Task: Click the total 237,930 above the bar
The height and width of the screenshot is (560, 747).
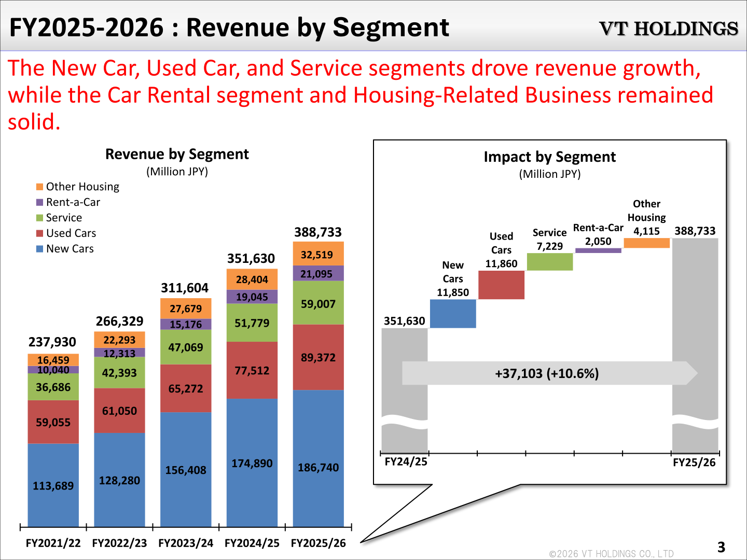Action: pyautogui.click(x=52, y=342)
